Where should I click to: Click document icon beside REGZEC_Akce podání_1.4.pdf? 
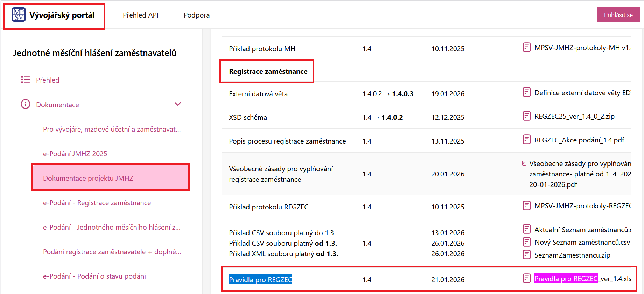pyautogui.click(x=526, y=140)
